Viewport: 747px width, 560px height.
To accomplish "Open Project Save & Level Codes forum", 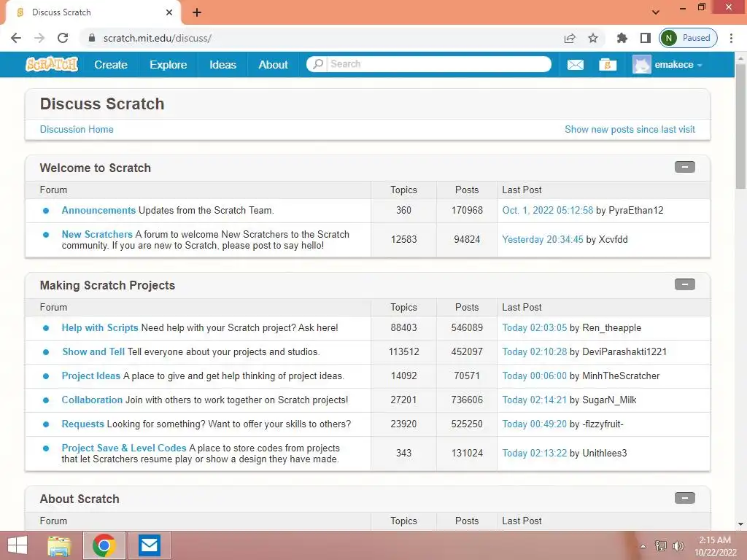I will pyautogui.click(x=124, y=448).
